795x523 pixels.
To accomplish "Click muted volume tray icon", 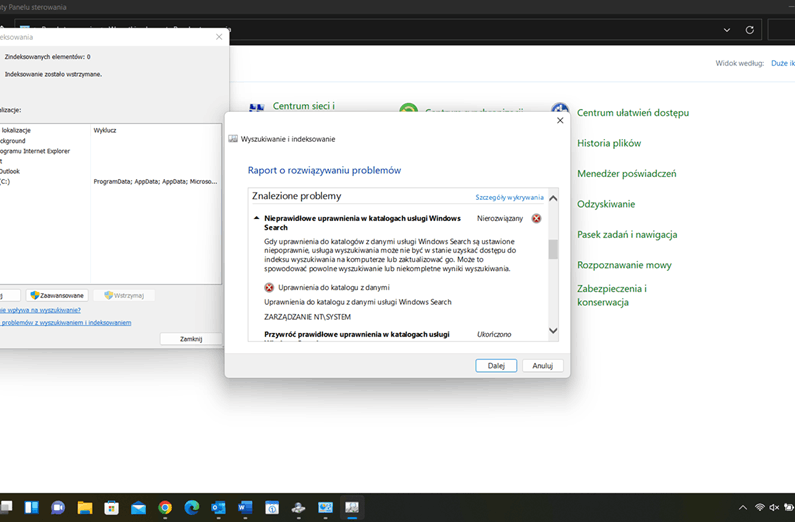I will tap(774, 507).
